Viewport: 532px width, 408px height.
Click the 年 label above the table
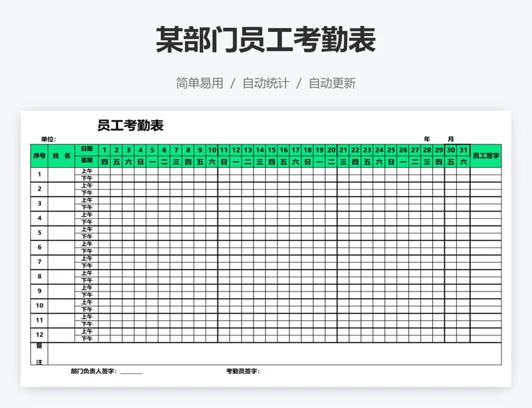427,139
